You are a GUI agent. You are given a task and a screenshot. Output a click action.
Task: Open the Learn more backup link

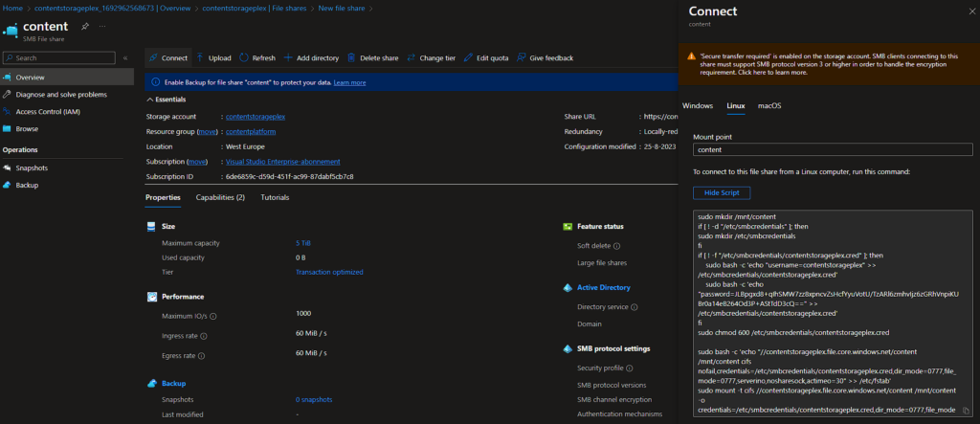tap(349, 82)
